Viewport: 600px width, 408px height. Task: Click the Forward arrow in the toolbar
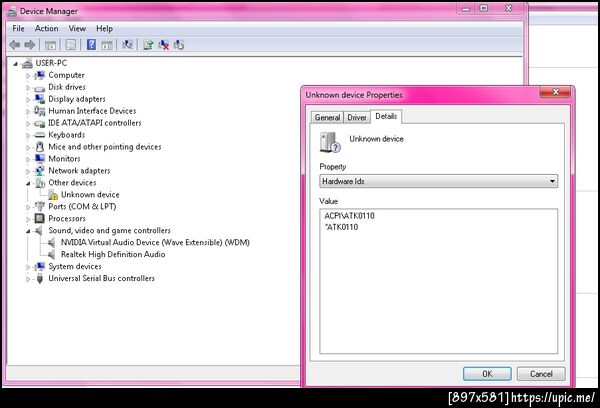pos(30,45)
